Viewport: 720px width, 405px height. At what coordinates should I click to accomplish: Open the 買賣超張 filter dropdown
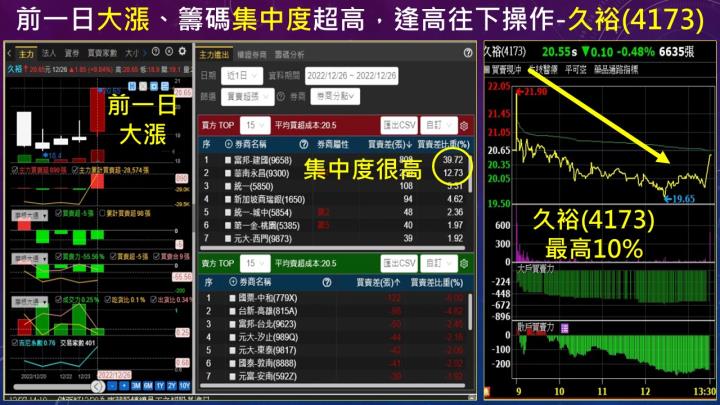pos(248,96)
